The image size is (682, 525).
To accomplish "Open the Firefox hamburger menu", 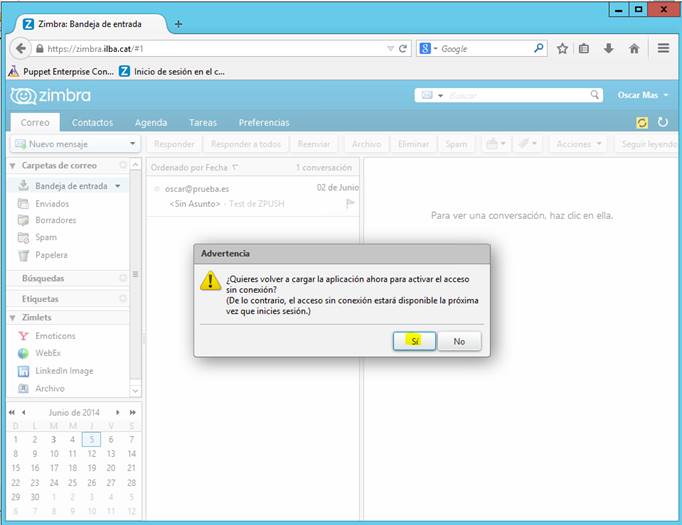I will [x=663, y=48].
